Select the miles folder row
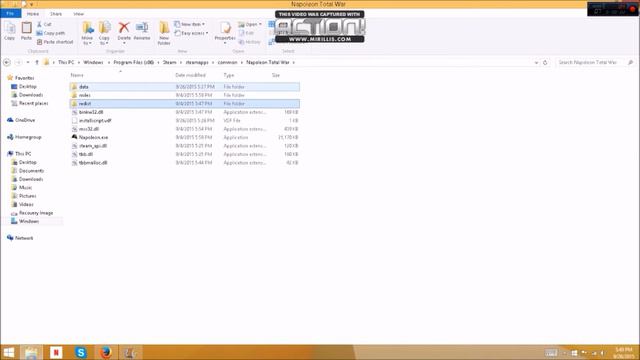The width and height of the screenshot is (640, 360). point(185,95)
